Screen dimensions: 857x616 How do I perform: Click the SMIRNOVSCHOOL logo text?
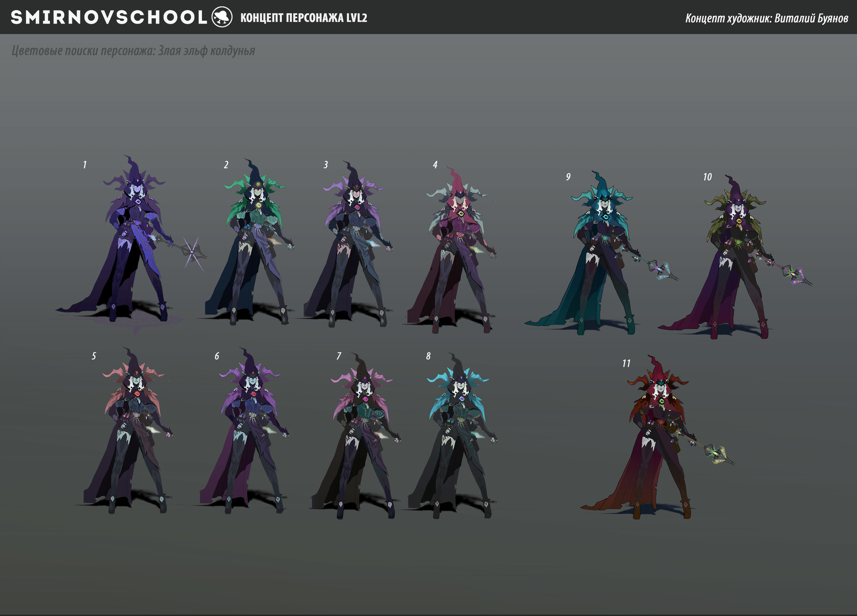coord(109,17)
